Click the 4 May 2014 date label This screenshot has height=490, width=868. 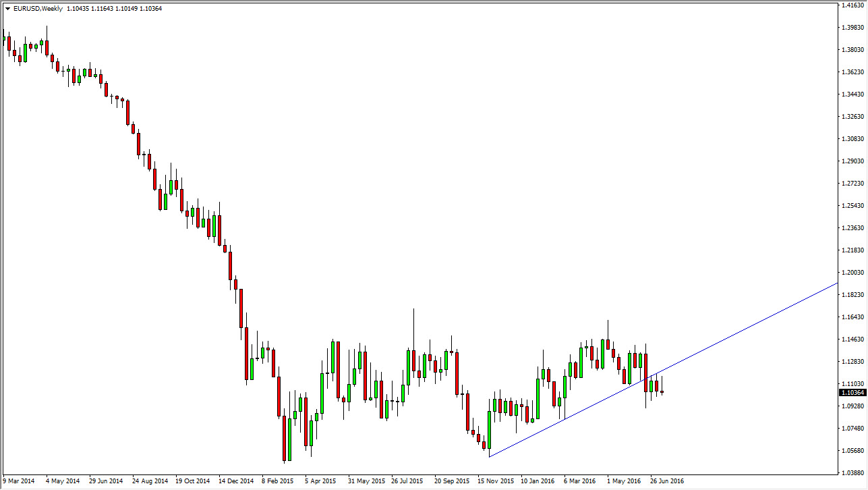tap(63, 481)
